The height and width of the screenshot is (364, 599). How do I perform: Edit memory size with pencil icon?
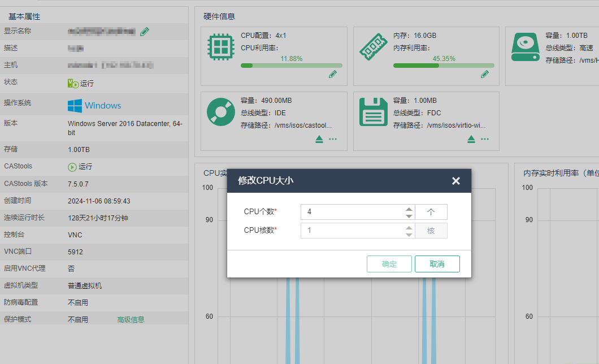(x=485, y=74)
